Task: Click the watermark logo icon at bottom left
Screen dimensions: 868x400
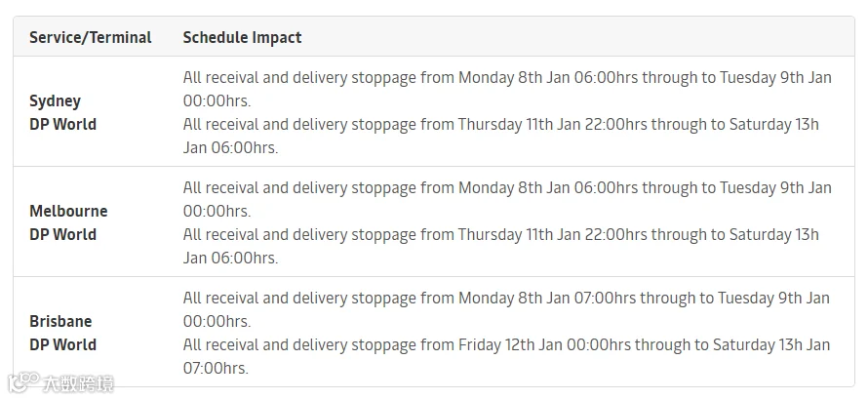Action: click(22, 382)
